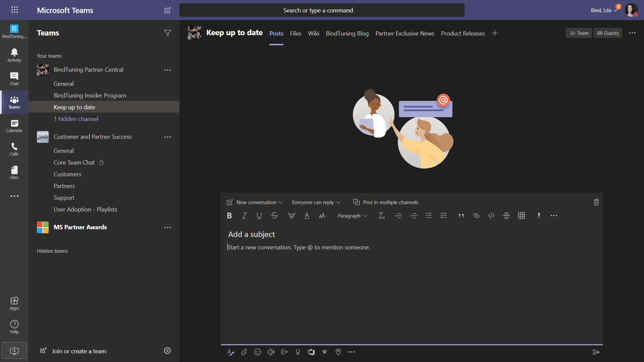Viewport: 644px width, 362px height.
Task: Insert a bulleted list
Action: pos(429,216)
